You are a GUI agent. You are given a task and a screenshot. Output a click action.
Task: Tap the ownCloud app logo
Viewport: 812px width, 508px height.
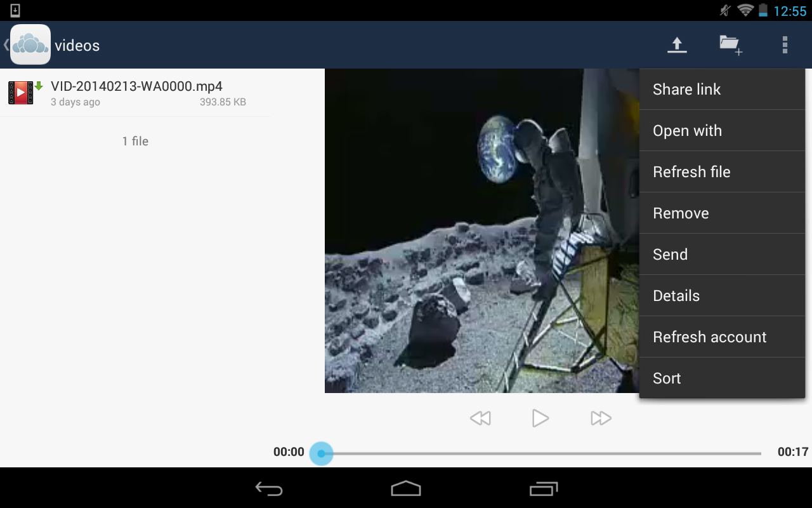pos(30,44)
